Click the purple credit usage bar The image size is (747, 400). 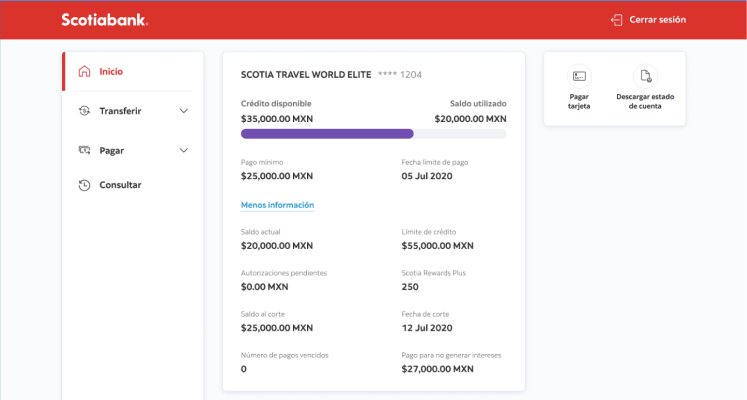[327, 134]
